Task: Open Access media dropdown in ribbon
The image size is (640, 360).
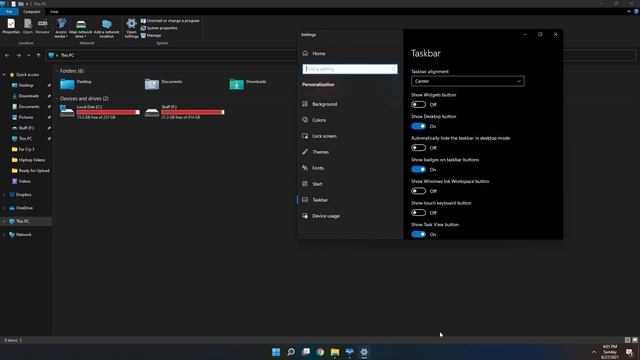Action: (x=61, y=28)
